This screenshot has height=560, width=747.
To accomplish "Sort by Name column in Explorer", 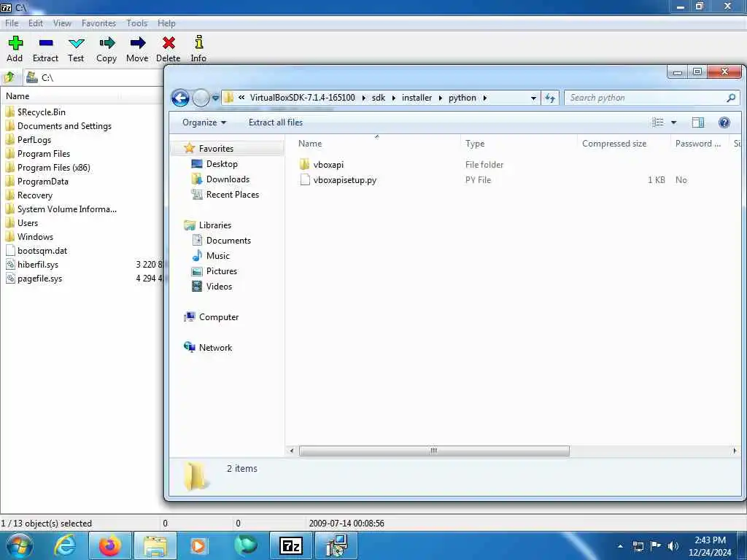I will pyautogui.click(x=376, y=144).
